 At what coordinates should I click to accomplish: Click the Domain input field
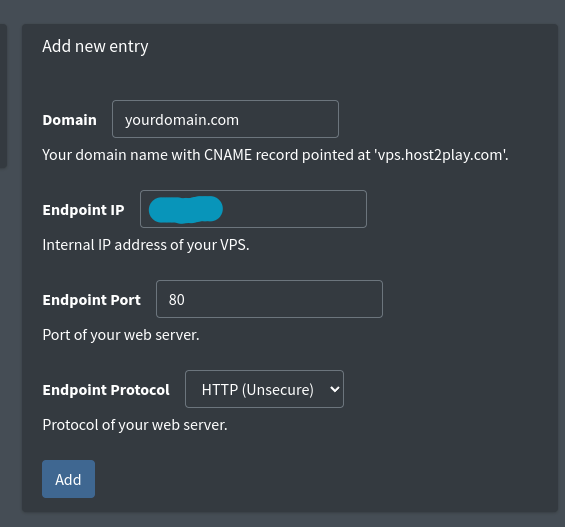tap(225, 119)
